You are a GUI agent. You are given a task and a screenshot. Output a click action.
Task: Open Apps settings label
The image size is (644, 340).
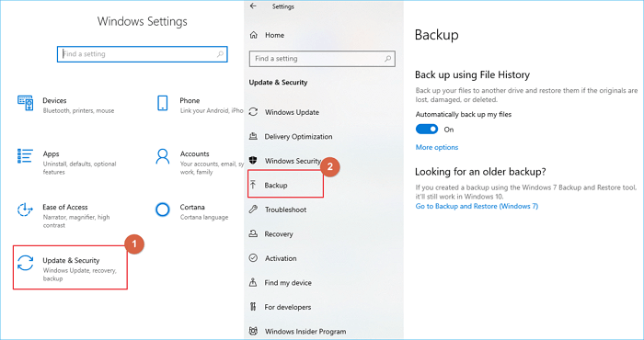point(51,153)
